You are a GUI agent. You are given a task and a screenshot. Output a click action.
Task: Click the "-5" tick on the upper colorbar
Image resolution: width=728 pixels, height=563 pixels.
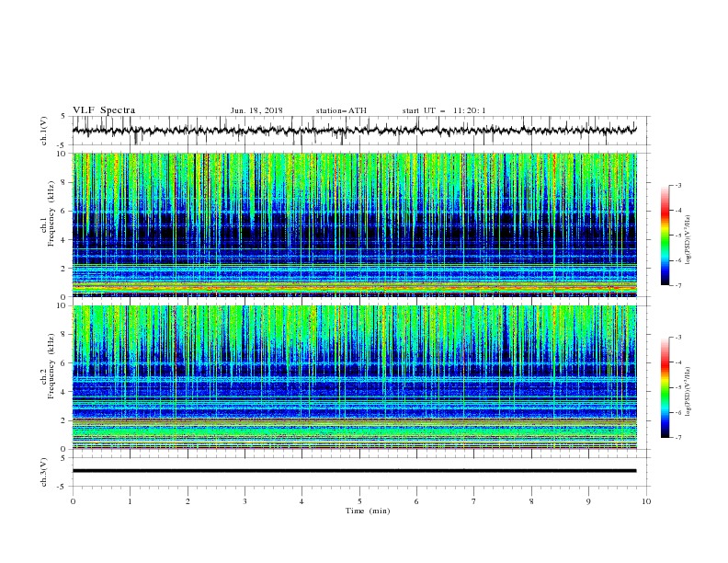(x=677, y=236)
